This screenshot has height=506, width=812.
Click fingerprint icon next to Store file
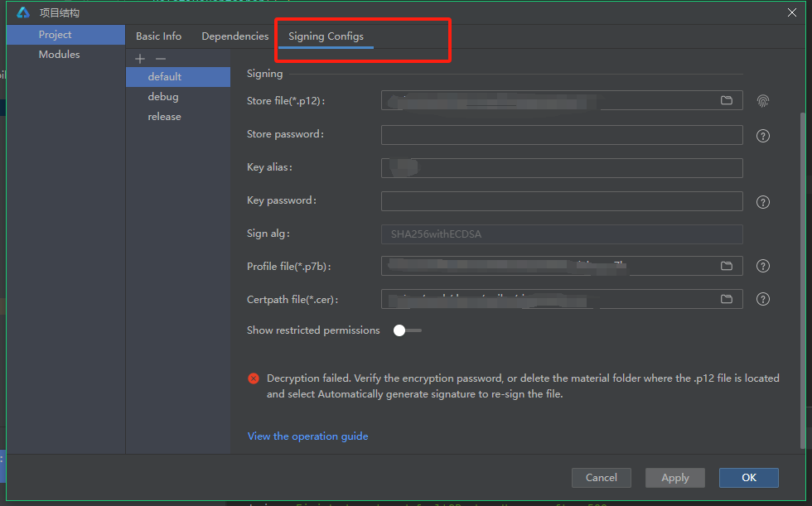coord(763,101)
